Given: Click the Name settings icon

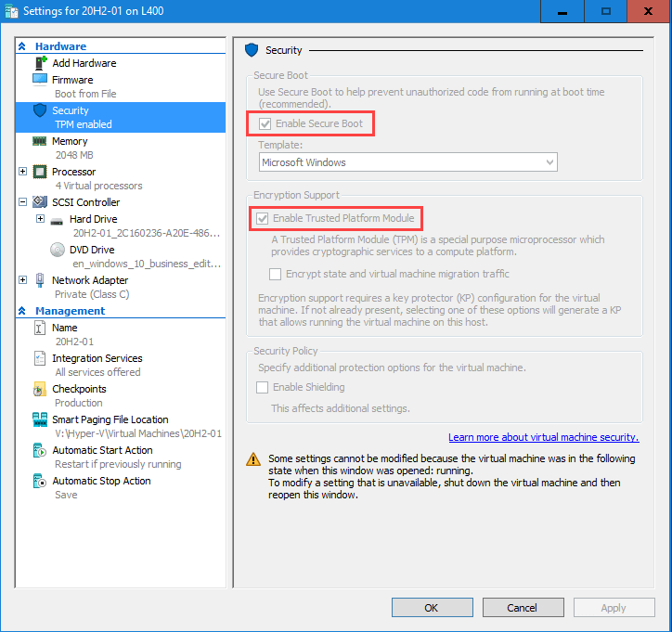Looking at the screenshot, I should click(39, 328).
